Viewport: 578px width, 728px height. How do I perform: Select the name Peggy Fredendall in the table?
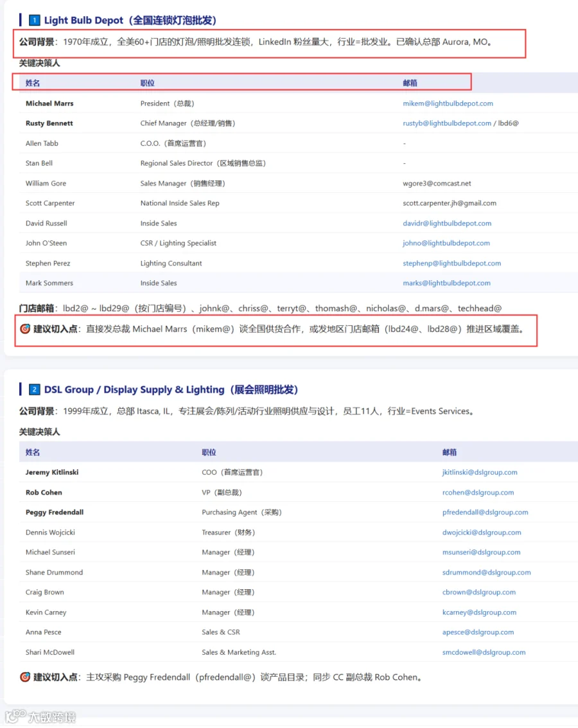[x=55, y=513]
